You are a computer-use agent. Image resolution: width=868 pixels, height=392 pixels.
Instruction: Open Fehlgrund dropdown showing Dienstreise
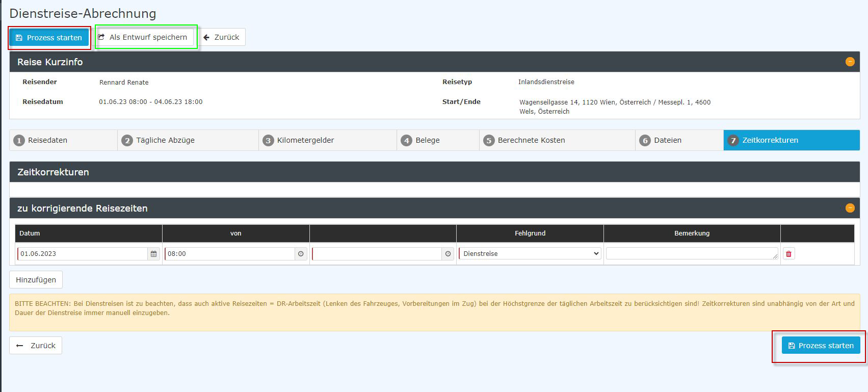530,254
